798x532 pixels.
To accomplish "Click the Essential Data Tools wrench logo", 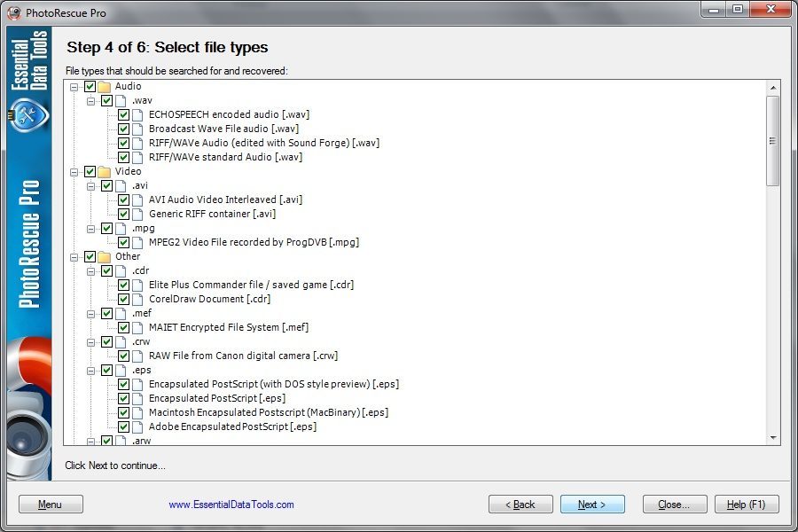I will 28,115.
